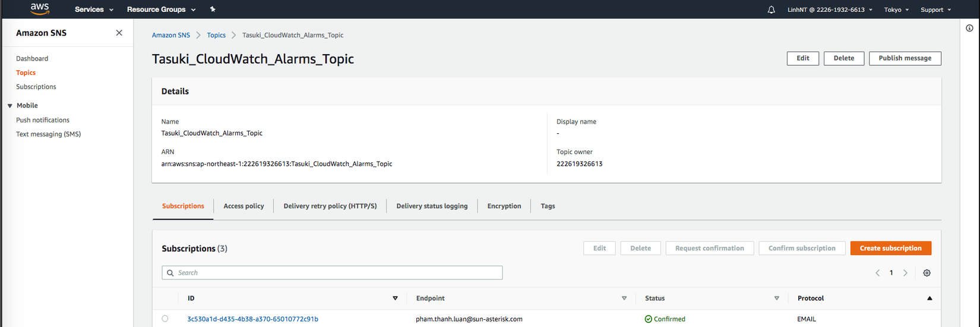This screenshot has height=327, width=980.
Task: Click the pin shortcut icon in navbar
Action: tap(213, 10)
